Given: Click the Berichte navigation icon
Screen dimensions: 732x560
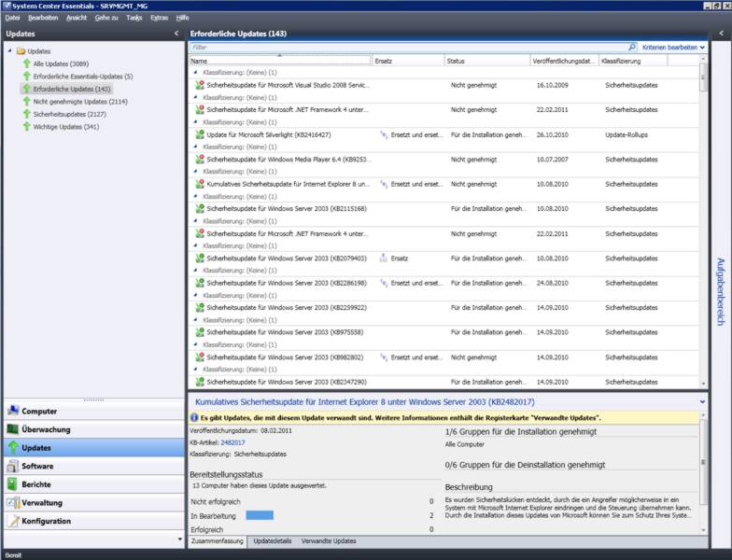Looking at the screenshot, I should click(x=13, y=483).
